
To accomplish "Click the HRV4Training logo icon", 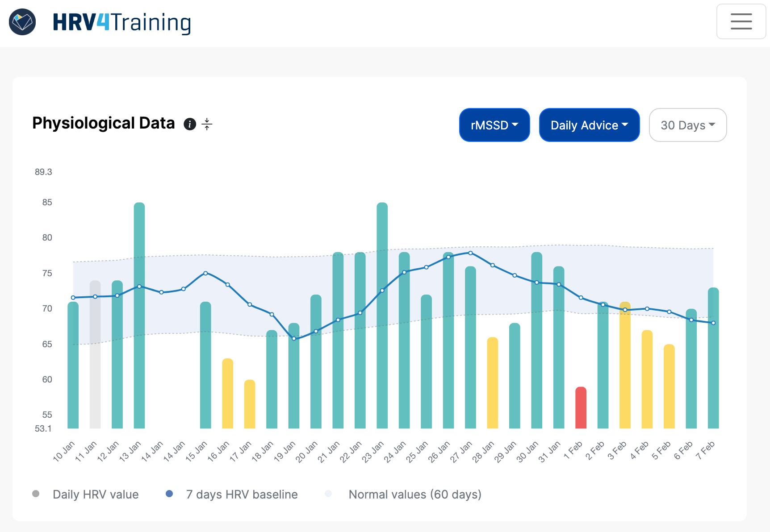I will pyautogui.click(x=22, y=21).
